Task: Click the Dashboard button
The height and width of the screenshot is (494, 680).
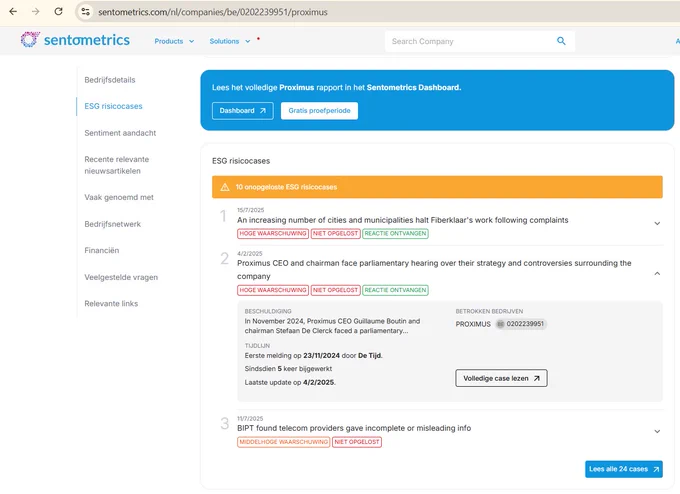Action: tap(242, 111)
